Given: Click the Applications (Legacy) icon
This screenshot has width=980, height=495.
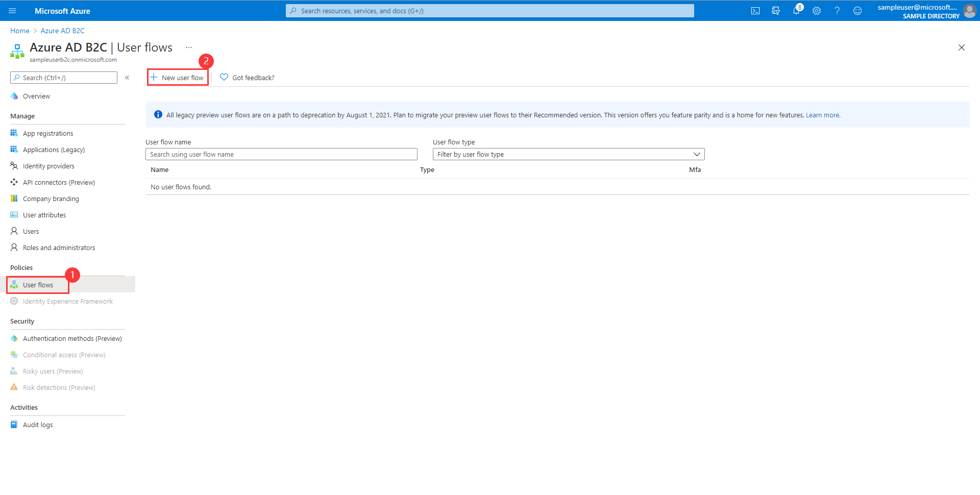Looking at the screenshot, I should 14,150.
